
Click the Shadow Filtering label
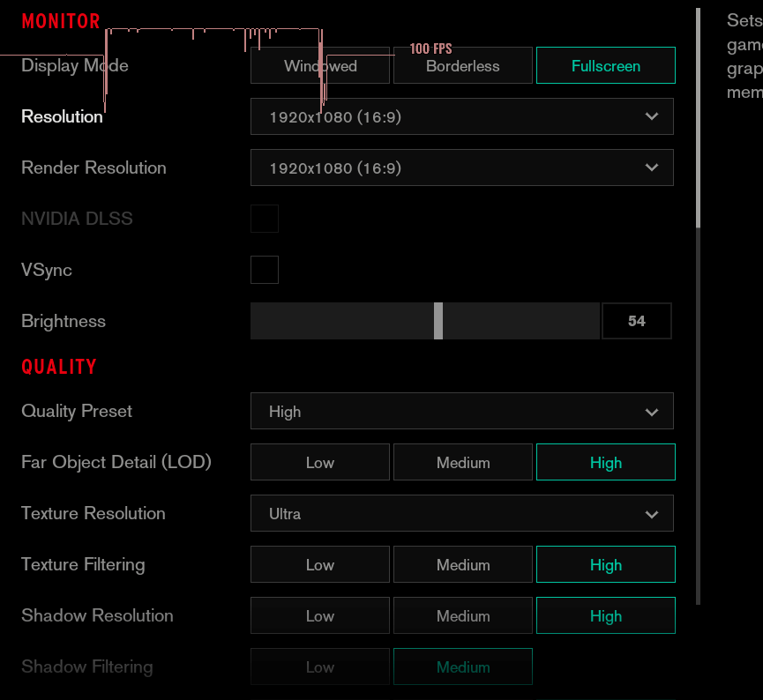click(87, 666)
